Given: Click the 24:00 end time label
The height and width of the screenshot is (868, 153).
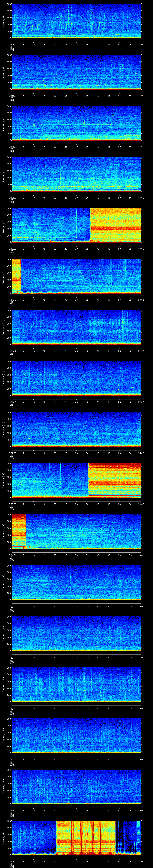Looking at the screenshot, I should click(141, 504).
